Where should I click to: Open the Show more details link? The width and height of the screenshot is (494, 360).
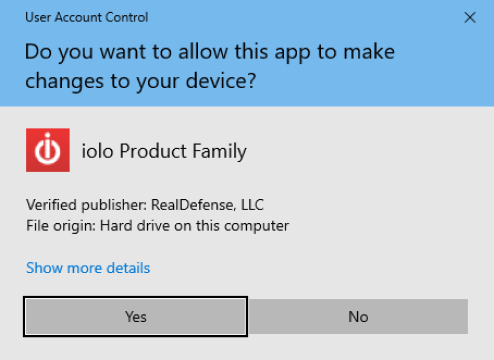88,268
